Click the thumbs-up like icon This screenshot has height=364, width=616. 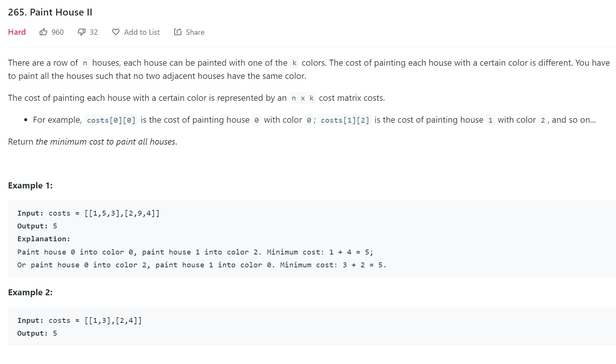[43, 32]
